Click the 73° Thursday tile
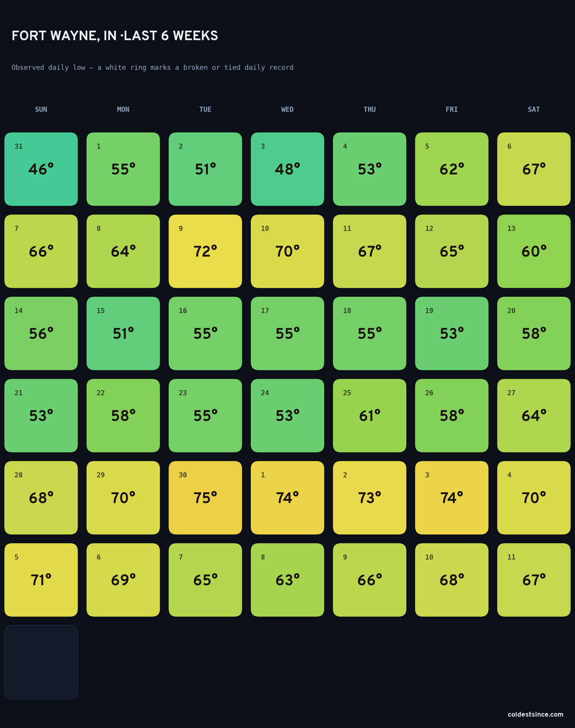Image resolution: width=575 pixels, height=728 pixels. (x=370, y=498)
